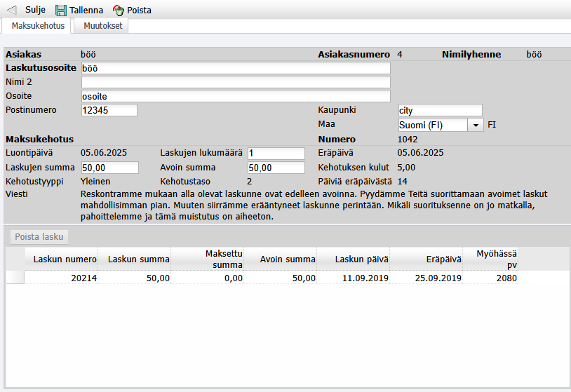Click the Kehotustaso value 2

pos(250,181)
